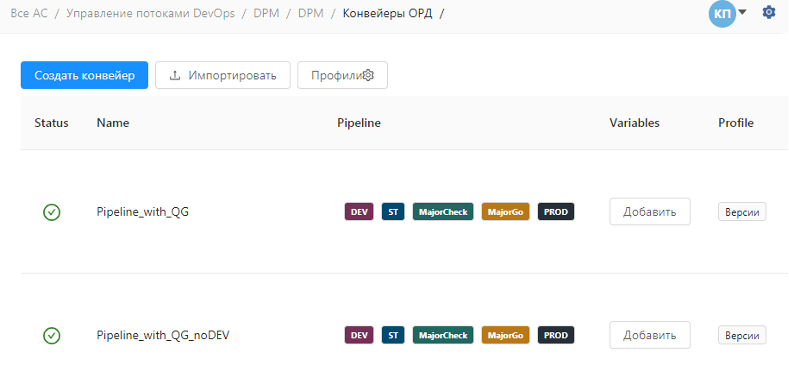Open the settings gear icon top right
Viewport: 789px width, 391px height.
point(769,13)
